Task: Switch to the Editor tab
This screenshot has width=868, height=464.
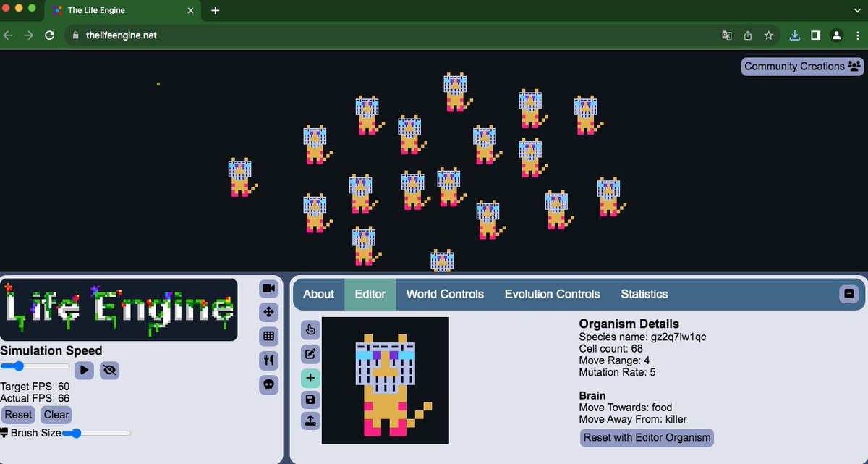Action: click(370, 294)
